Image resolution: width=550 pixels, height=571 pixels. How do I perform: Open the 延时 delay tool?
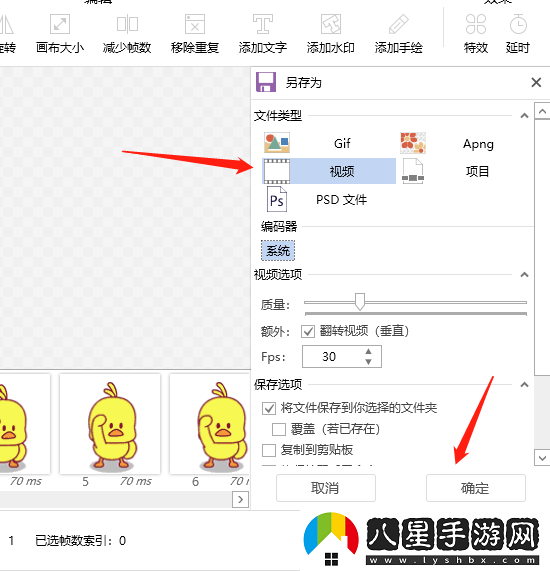tap(518, 34)
